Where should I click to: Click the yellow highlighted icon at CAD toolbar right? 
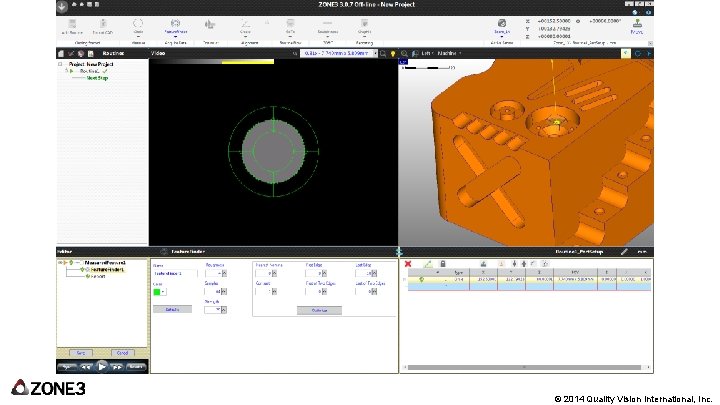[625, 53]
